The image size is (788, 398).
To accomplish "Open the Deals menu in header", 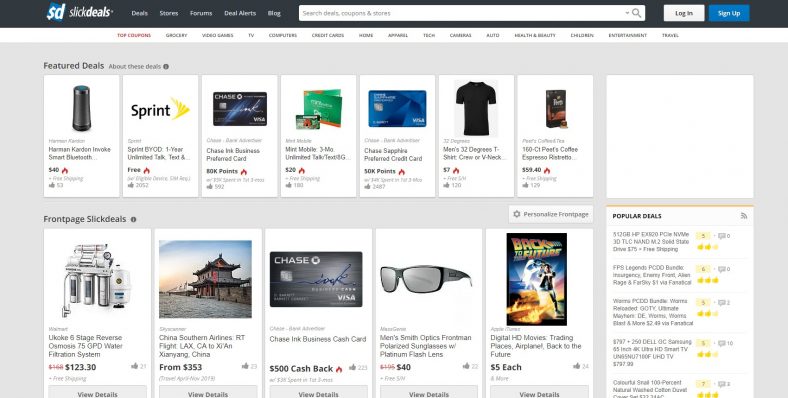I will pyautogui.click(x=140, y=14).
